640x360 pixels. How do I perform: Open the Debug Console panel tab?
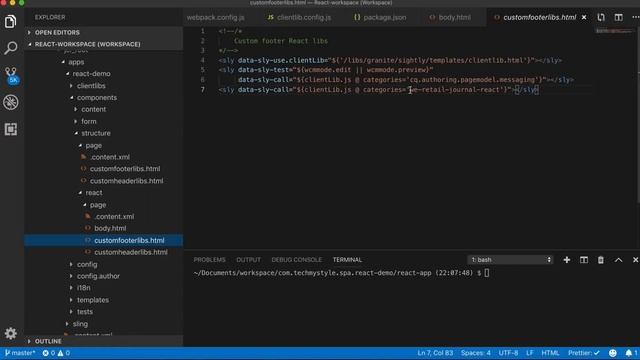click(x=297, y=260)
